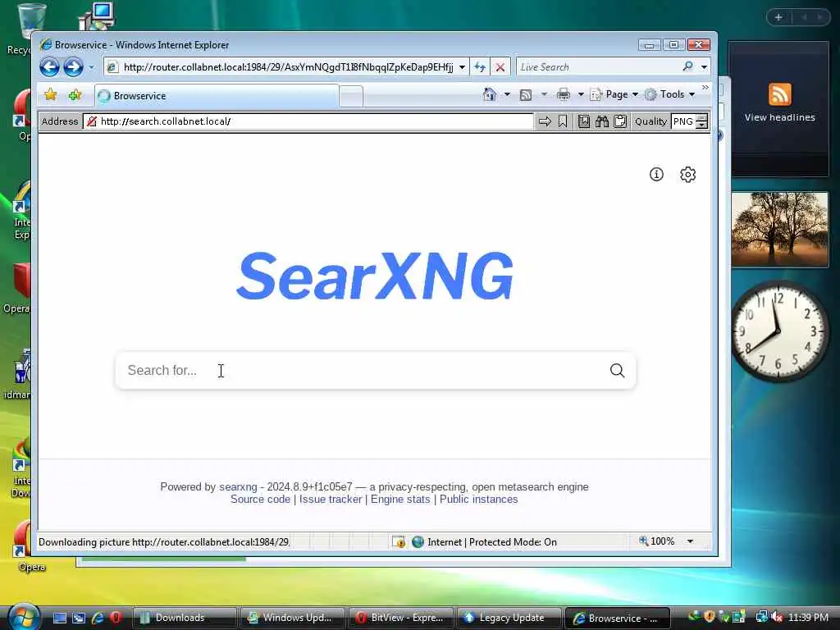Click the analog clock sidebar gadget
The width and height of the screenshot is (840, 630).
tap(779, 331)
